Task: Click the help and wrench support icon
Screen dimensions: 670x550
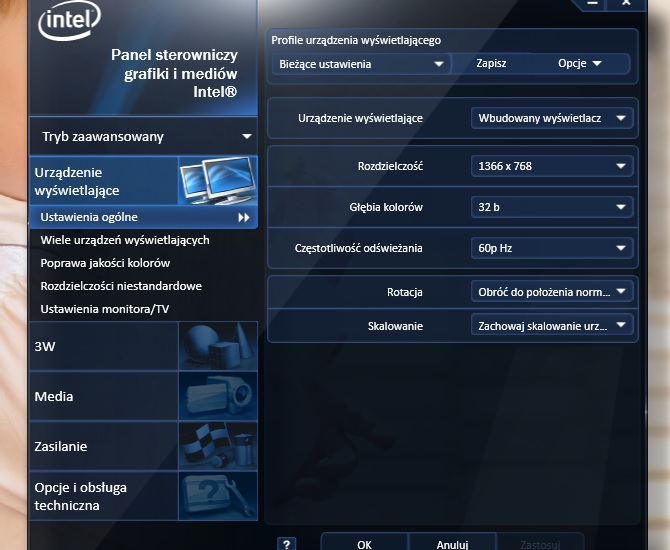Action: click(218, 496)
